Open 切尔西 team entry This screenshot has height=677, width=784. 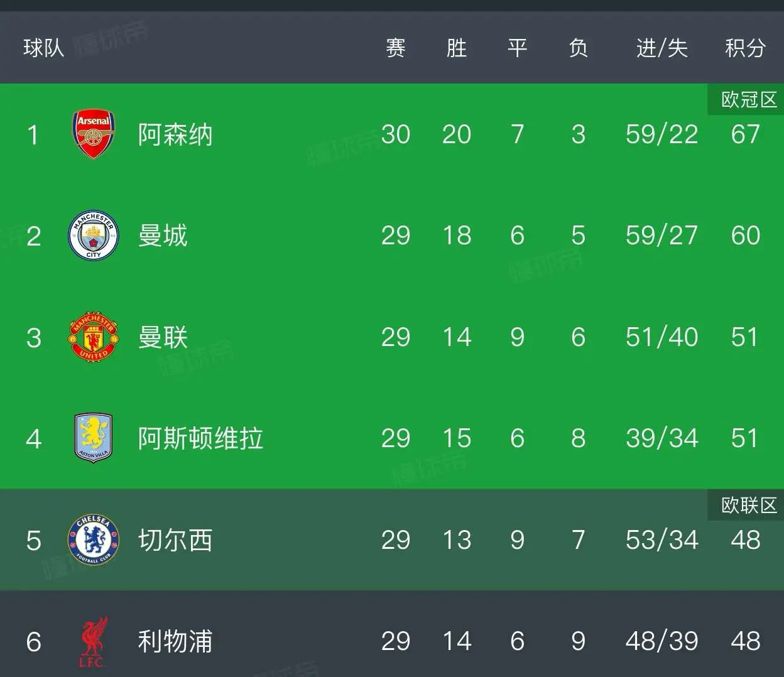pyautogui.click(x=175, y=540)
